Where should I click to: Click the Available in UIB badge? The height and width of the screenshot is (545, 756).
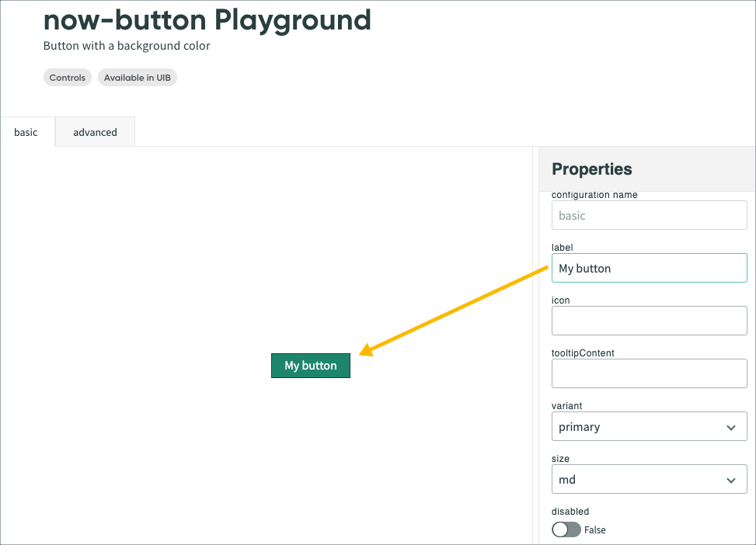(x=137, y=77)
